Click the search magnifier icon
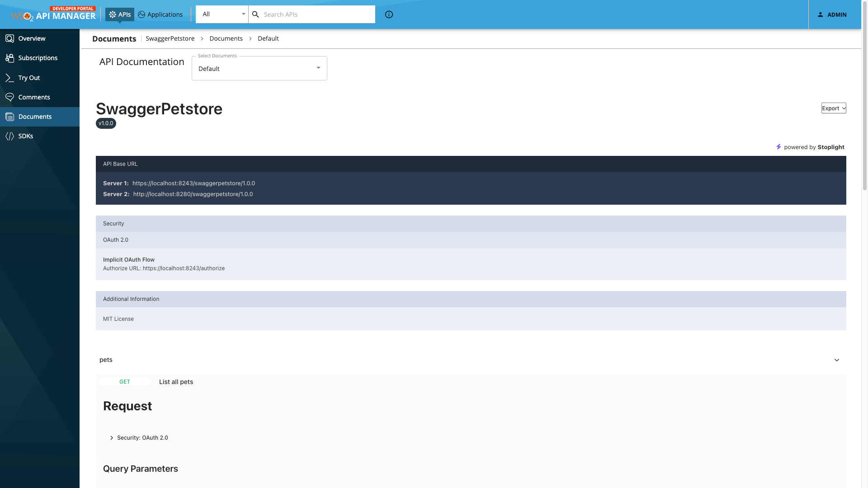868x488 pixels. coord(255,14)
